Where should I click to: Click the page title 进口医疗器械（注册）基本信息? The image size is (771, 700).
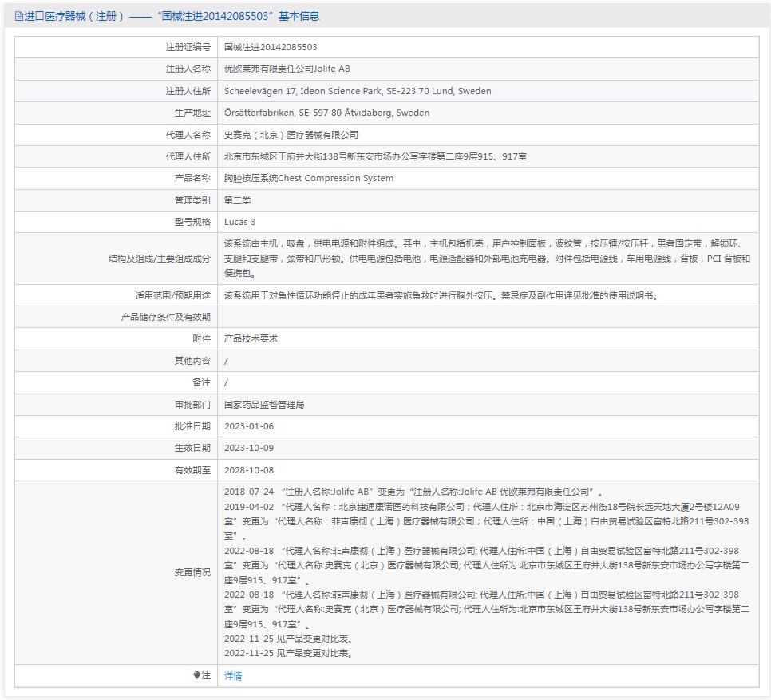tap(172, 16)
